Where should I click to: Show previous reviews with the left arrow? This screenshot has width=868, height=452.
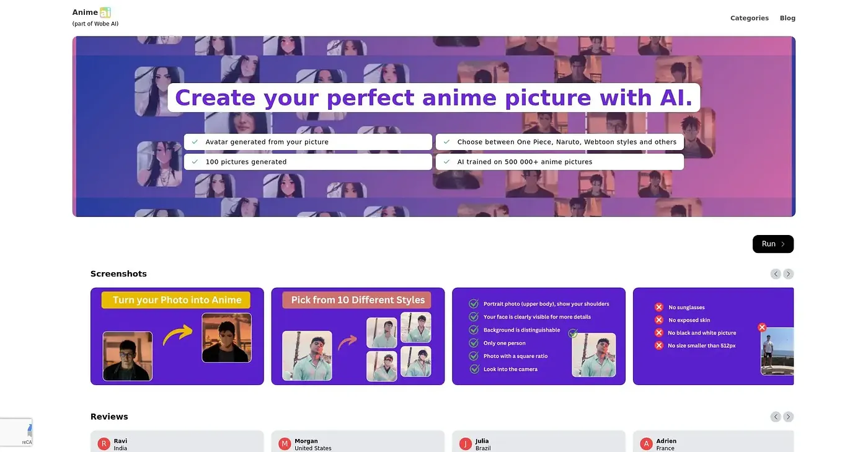pos(776,417)
